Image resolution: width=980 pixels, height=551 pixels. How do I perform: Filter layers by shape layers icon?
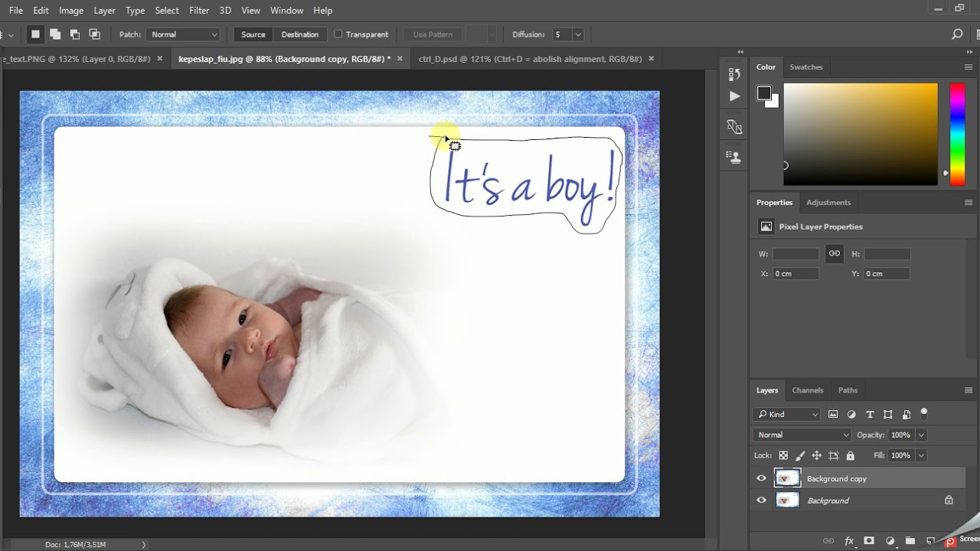click(888, 414)
